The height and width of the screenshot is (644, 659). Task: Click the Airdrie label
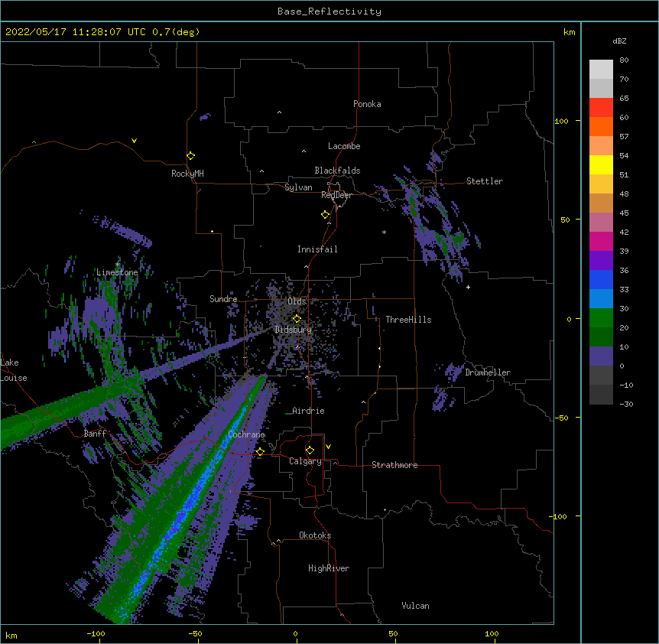309,411
